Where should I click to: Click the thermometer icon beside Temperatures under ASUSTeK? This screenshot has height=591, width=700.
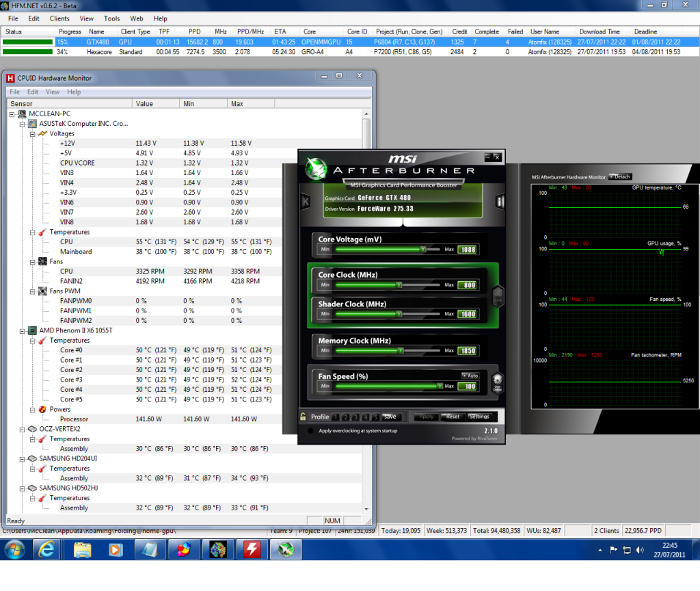42,233
